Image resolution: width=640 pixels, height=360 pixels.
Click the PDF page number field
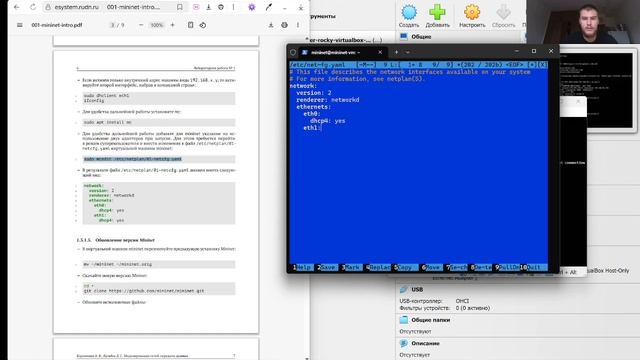tap(113, 25)
